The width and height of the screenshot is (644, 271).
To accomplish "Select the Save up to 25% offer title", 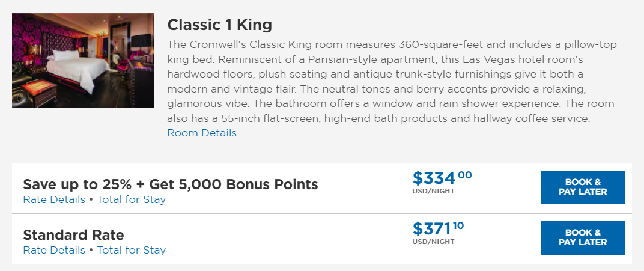I will pos(171,184).
